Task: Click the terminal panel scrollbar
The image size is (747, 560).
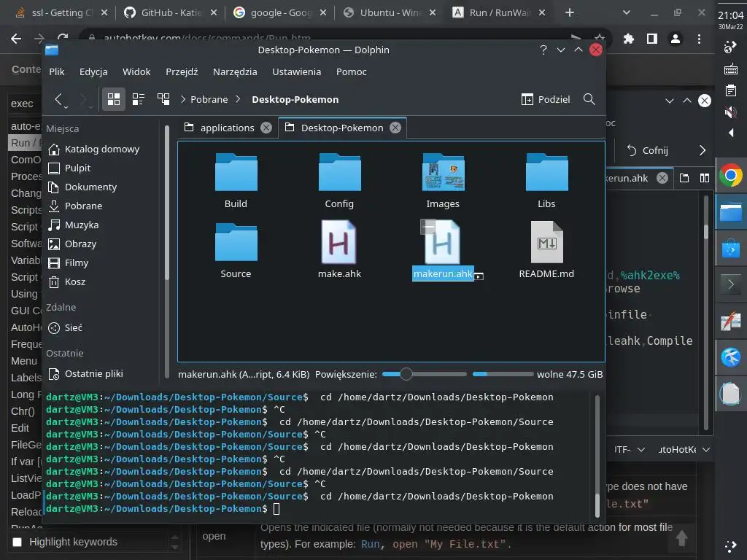Action: click(597, 455)
